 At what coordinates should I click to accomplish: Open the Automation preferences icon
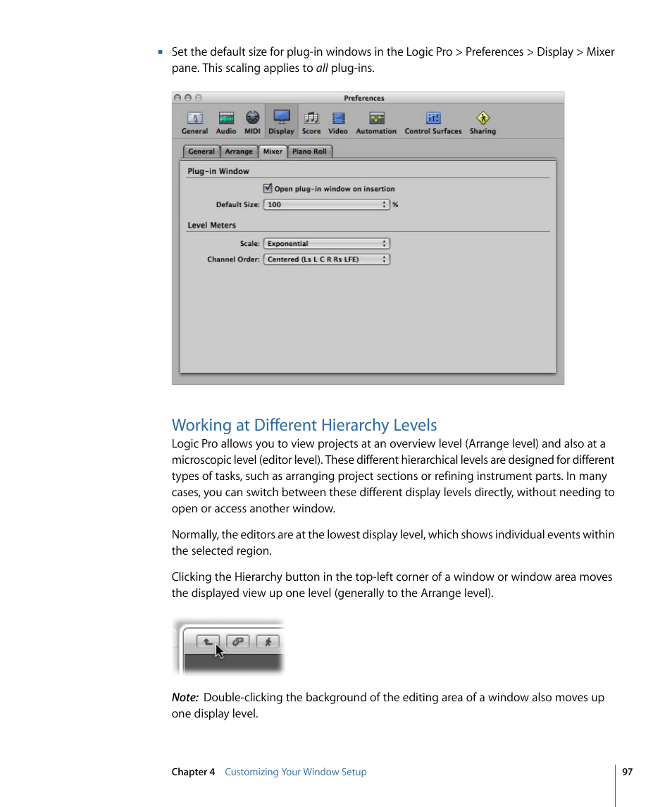tap(376, 123)
